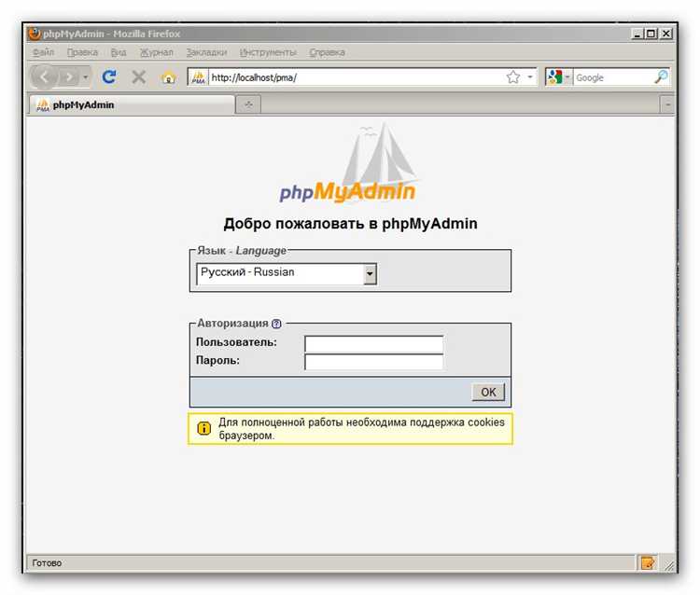Open the Инструменты menu
Viewport: 700px width, 595px height.
[268, 52]
